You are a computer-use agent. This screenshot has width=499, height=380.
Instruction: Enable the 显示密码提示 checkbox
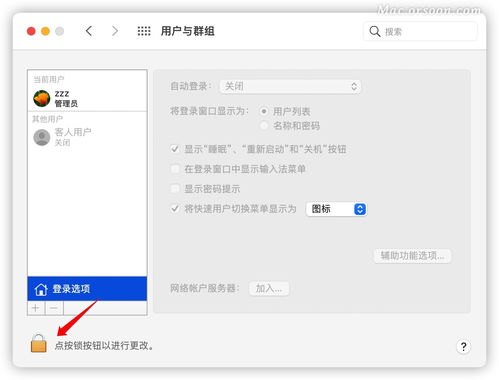click(175, 189)
